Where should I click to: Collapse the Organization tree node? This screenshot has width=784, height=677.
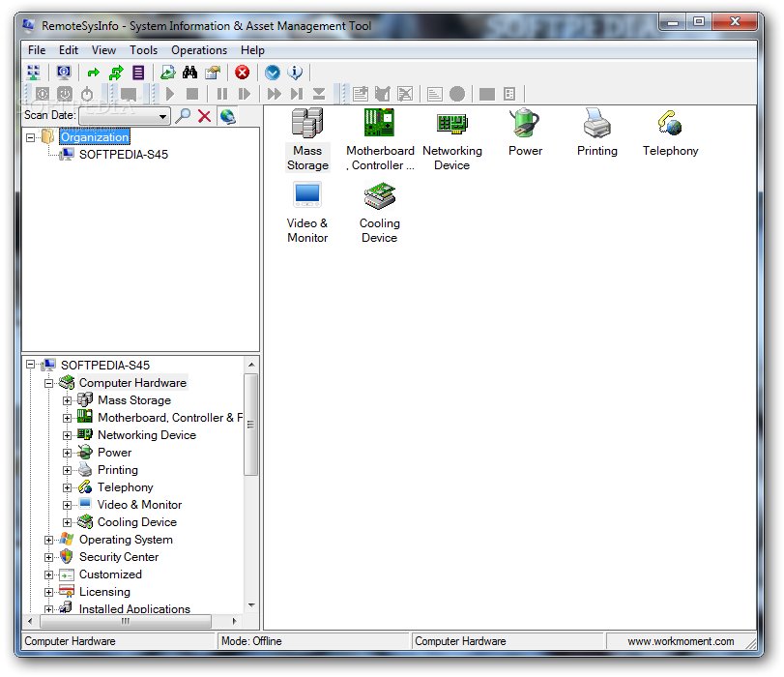(31, 137)
